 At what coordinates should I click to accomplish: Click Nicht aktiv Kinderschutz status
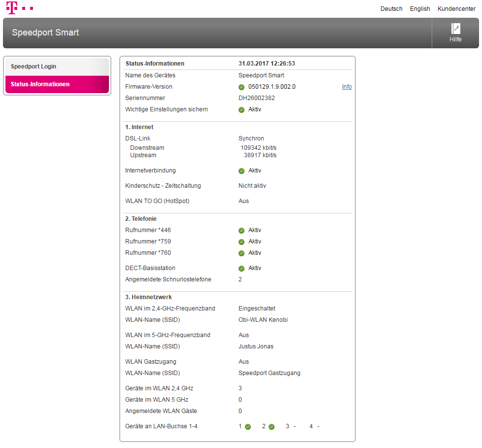pyautogui.click(x=252, y=186)
